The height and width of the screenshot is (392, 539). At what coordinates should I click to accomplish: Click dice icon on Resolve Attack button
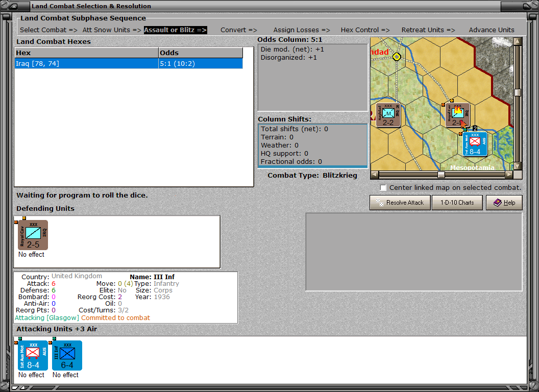click(380, 203)
